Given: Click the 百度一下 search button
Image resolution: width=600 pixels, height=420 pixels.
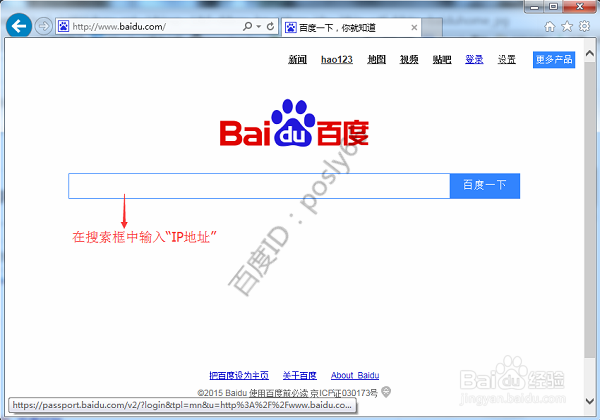Looking at the screenshot, I should 485,186.
